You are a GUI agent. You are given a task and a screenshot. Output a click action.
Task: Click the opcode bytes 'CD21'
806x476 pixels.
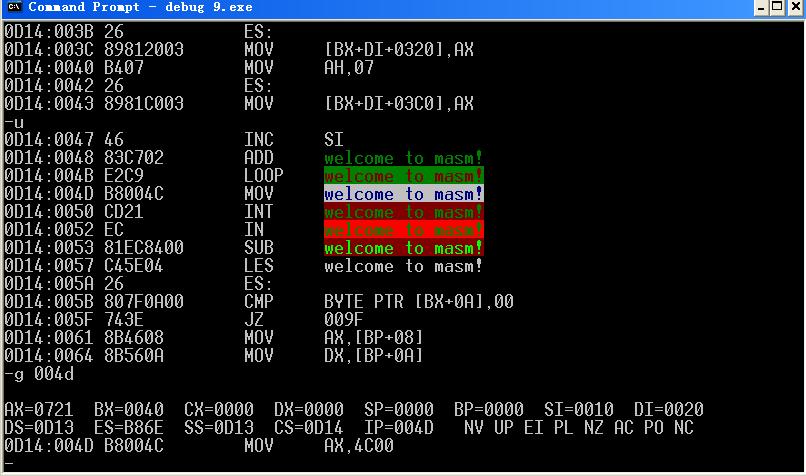(124, 212)
